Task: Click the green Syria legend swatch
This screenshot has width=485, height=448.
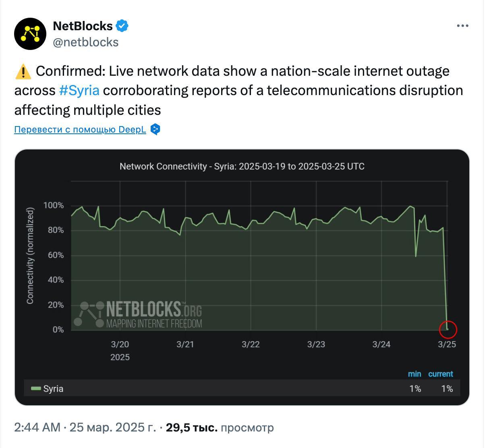Action: click(x=36, y=388)
